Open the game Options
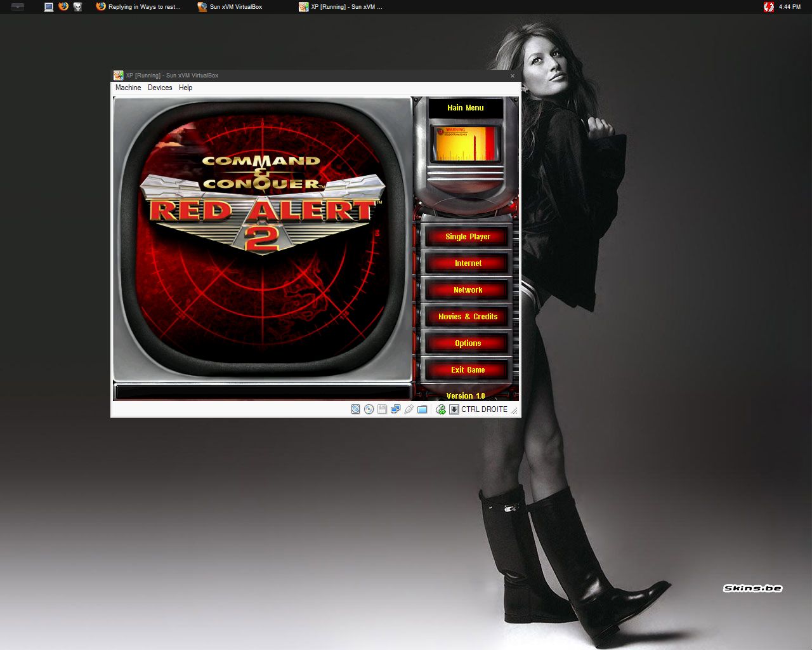The height and width of the screenshot is (650, 812). coord(468,343)
